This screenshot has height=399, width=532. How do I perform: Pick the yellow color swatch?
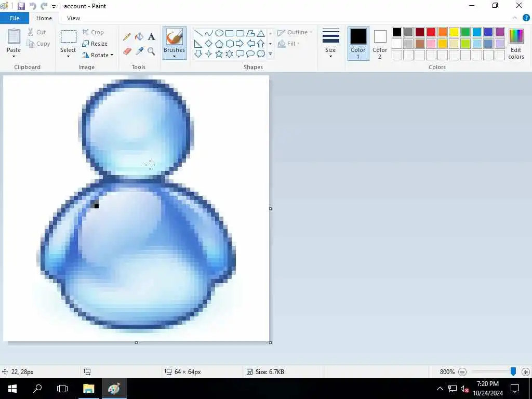pyautogui.click(x=454, y=32)
